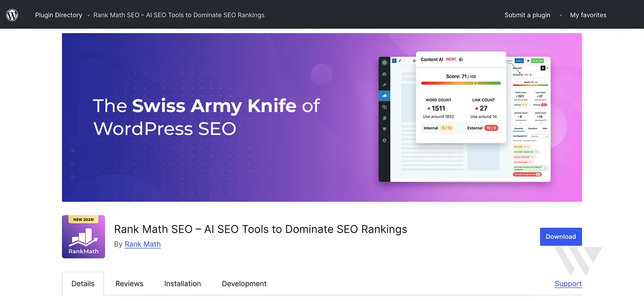Switch to the Development tab
The image size is (644, 301).
(244, 284)
